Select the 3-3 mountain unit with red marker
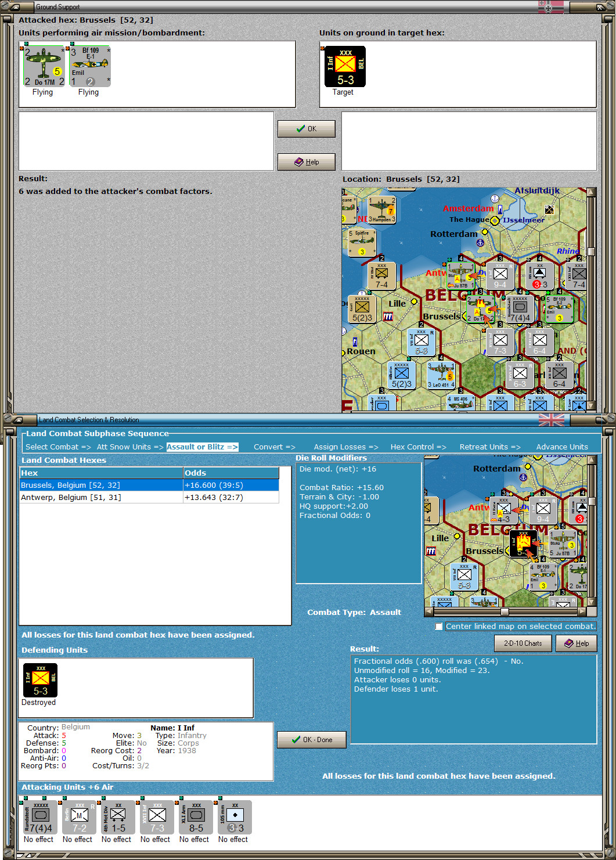 [x=539, y=276]
